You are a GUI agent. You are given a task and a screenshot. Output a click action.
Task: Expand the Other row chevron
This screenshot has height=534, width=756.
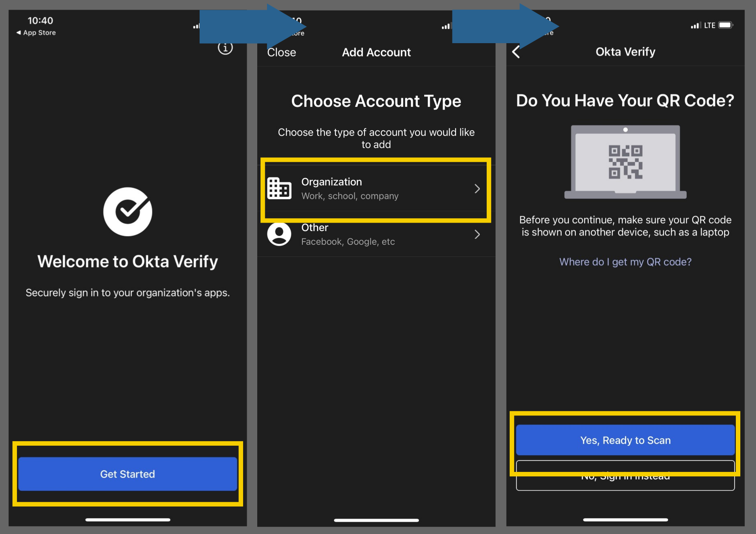click(x=477, y=234)
